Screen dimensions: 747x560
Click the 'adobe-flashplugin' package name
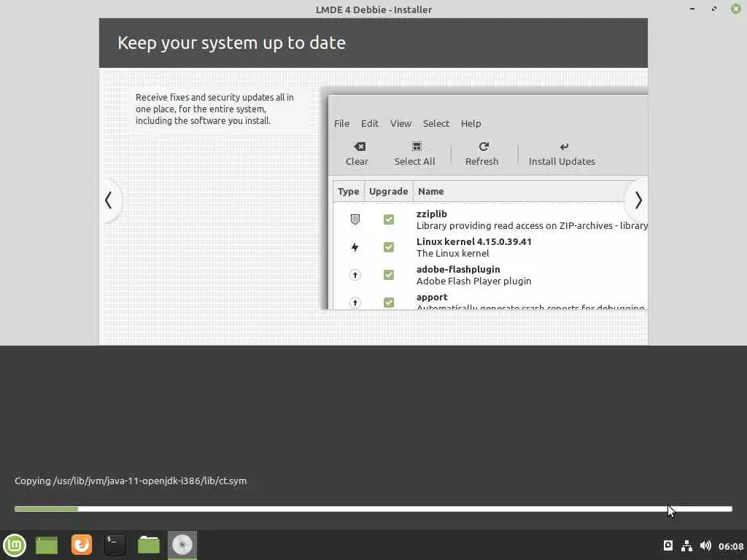pos(458,269)
